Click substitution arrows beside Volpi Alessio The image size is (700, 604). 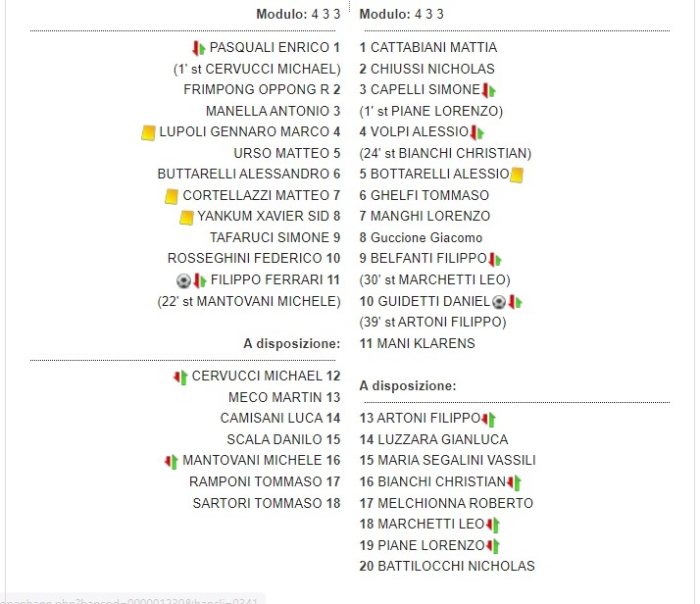tap(477, 132)
